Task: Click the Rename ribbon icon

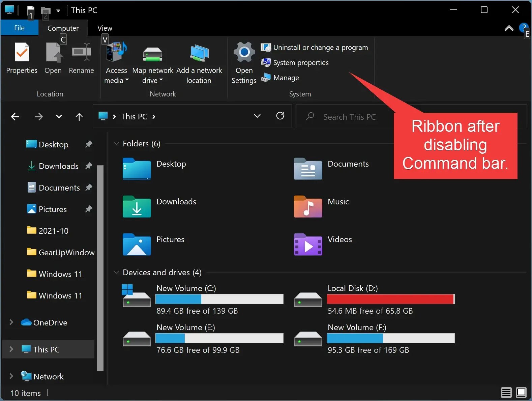Action: (x=81, y=53)
